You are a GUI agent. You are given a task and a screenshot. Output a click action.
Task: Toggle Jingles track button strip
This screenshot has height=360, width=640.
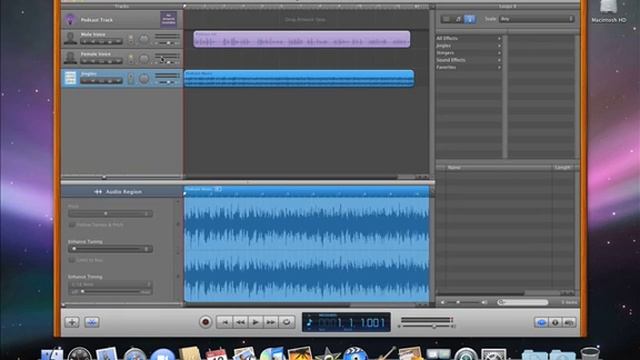pos(101,81)
